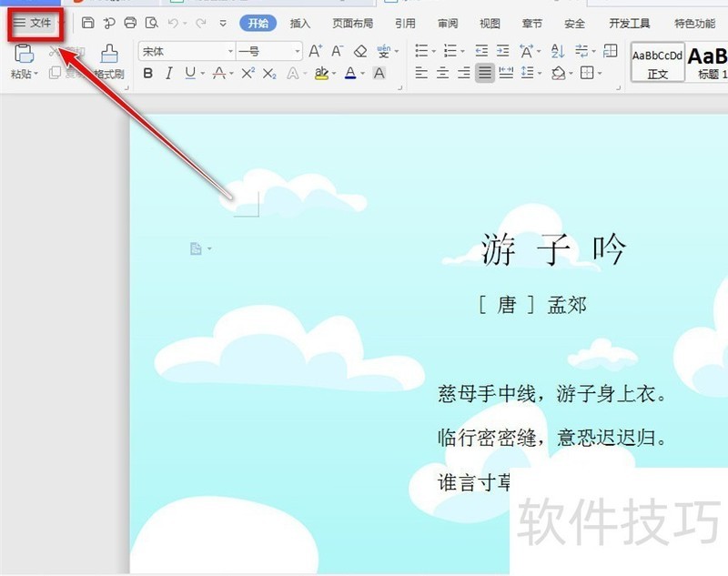This screenshot has width=728, height=576.
Task: Click the Chinese layout A icon
Action: tap(527, 51)
